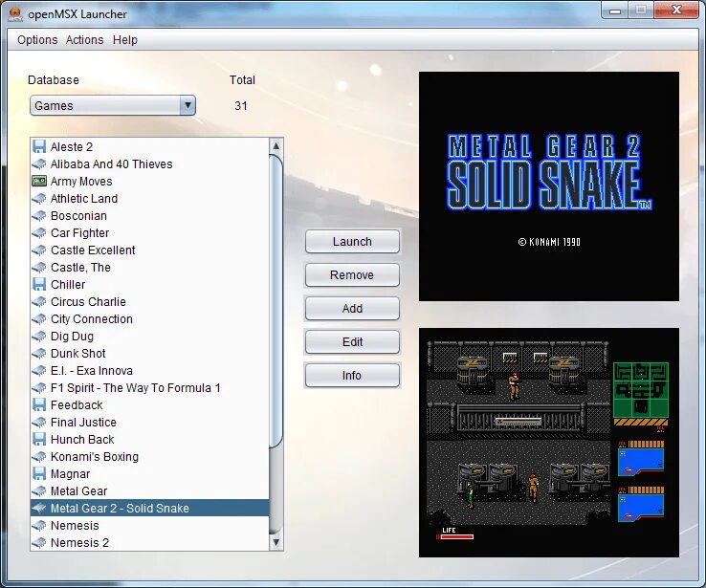Click the cartridge icon beside Castle, The
This screenshot has height=588, width=706.
coord(39,268)
